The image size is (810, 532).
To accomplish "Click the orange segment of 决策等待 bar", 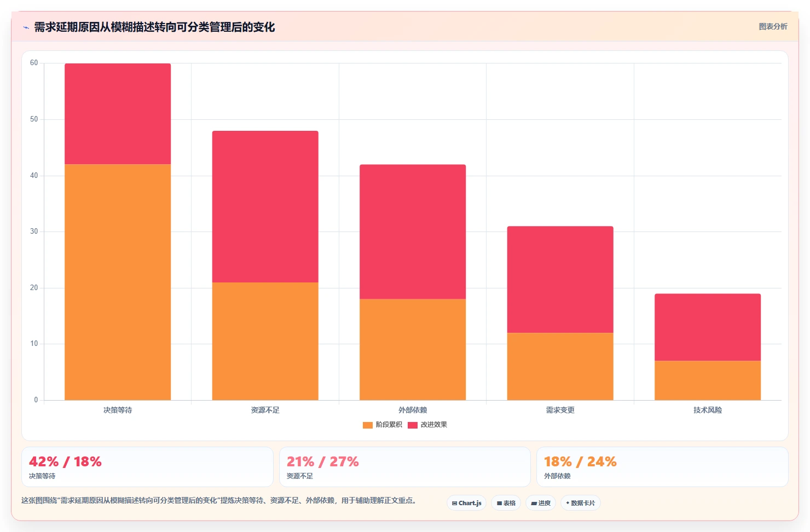I will pos(118,282).
